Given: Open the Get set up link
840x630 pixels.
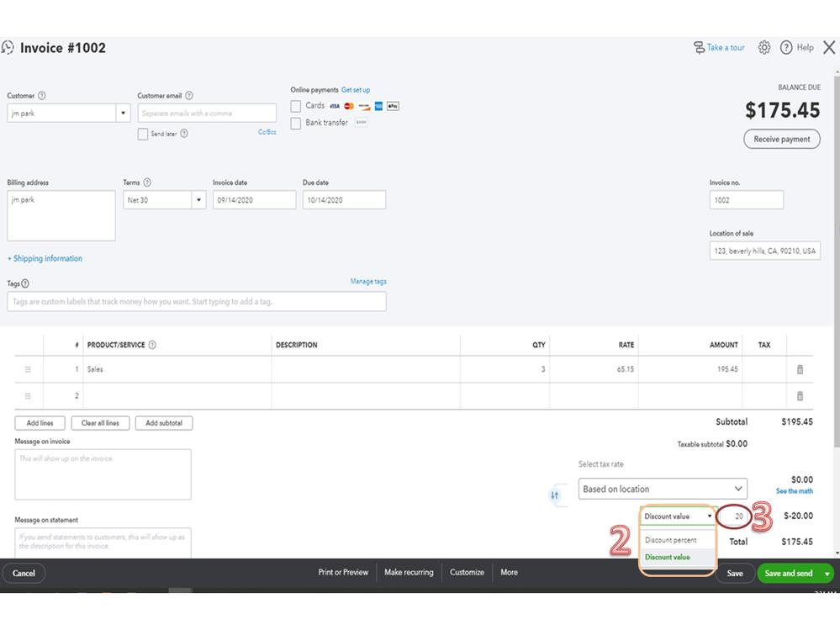Looking at the screenshot, I should (x=356, y=90).
